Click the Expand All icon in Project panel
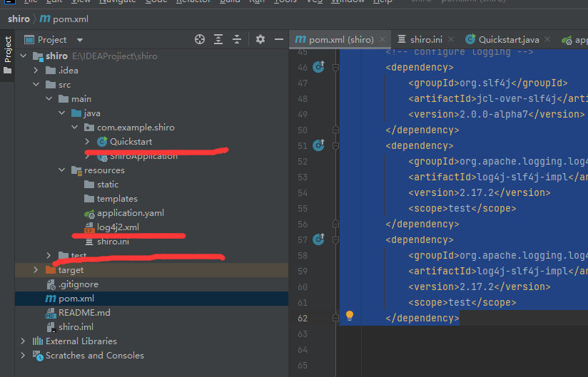The height and width of the screenshot is (377, 588). [218, 39]
